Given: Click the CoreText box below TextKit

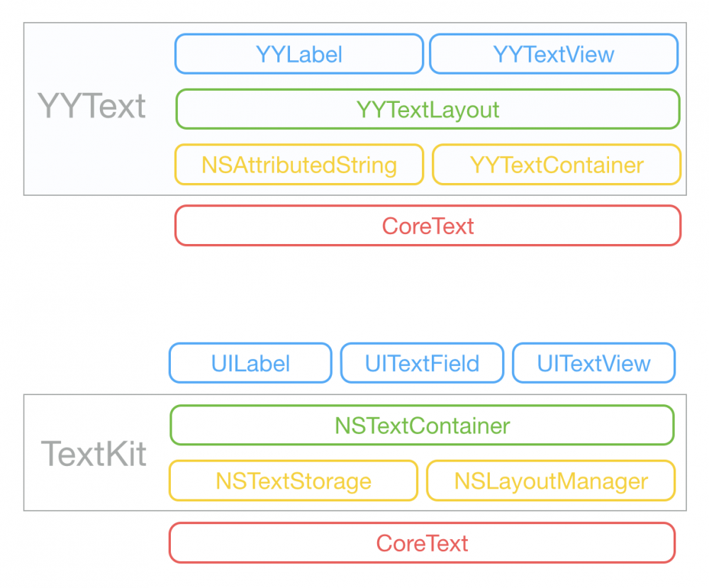Looking at the screenshot, I should (x=422, y=543).
